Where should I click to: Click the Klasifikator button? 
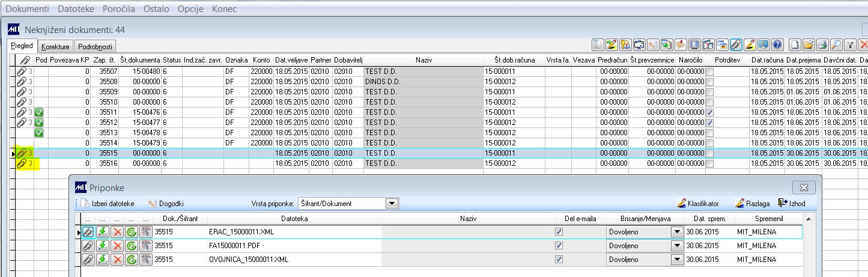697,203
